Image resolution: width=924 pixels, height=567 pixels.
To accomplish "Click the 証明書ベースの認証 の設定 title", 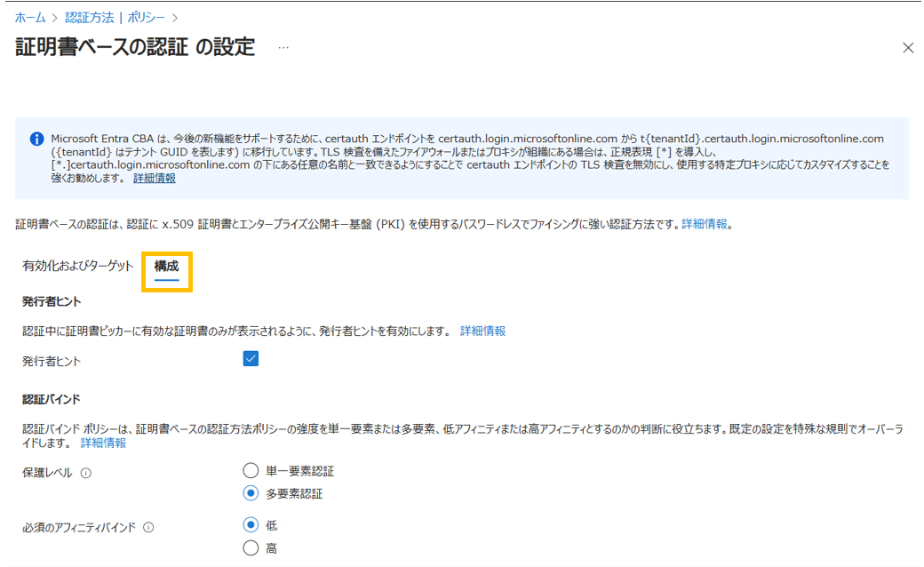I will pyautogui.click(x=135, y=46).
